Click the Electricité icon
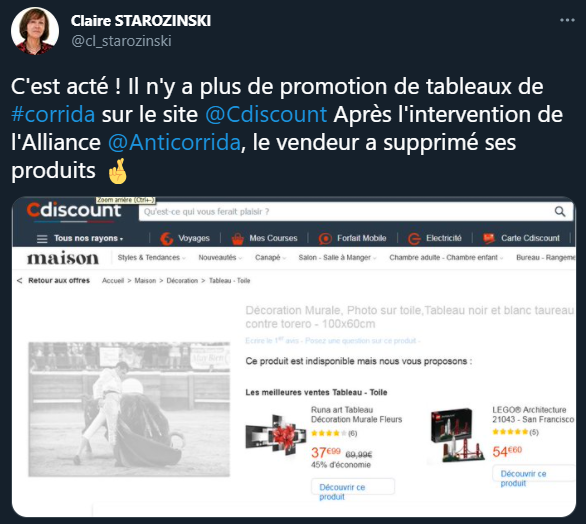The image size is (586, 524). [414, 238]
